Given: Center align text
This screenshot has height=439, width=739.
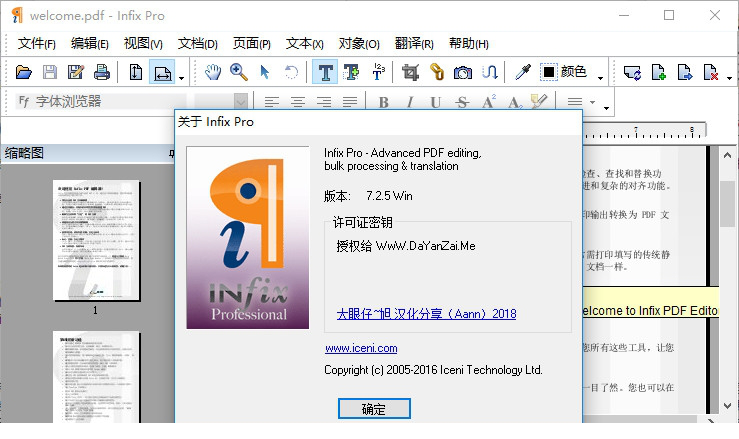Looking at the screenshot, I should pos(297,101).
